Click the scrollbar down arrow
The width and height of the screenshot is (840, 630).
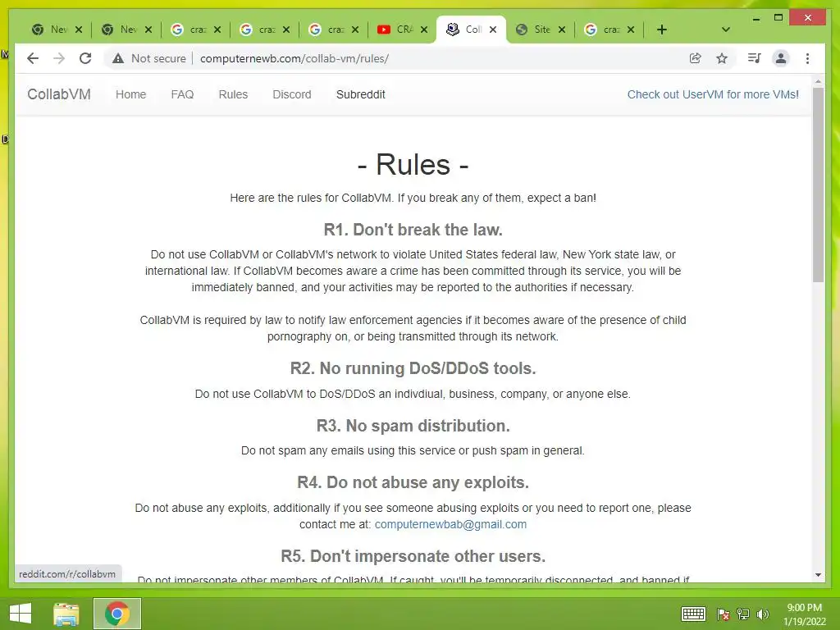(818, 575)
